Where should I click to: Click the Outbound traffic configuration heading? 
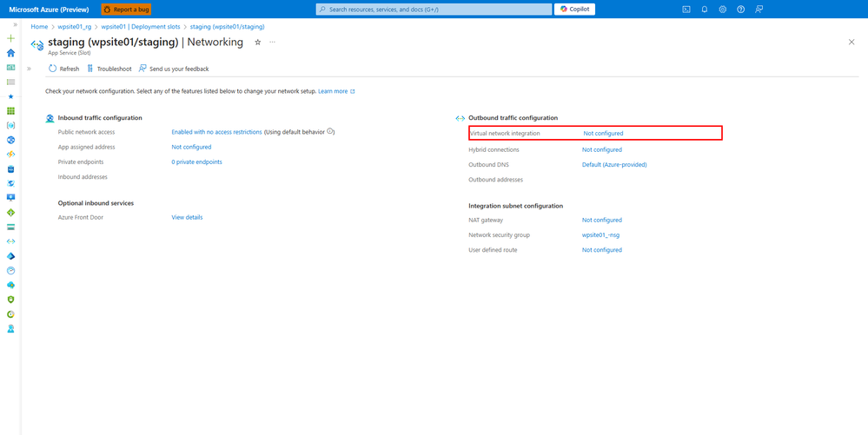(514, 118)
